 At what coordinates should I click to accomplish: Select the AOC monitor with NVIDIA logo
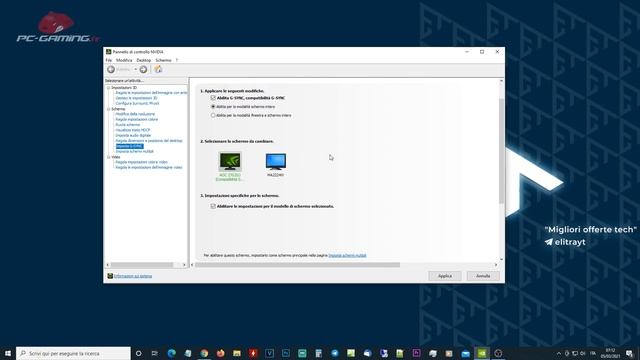pyautogui.click(x=230, y=162)
